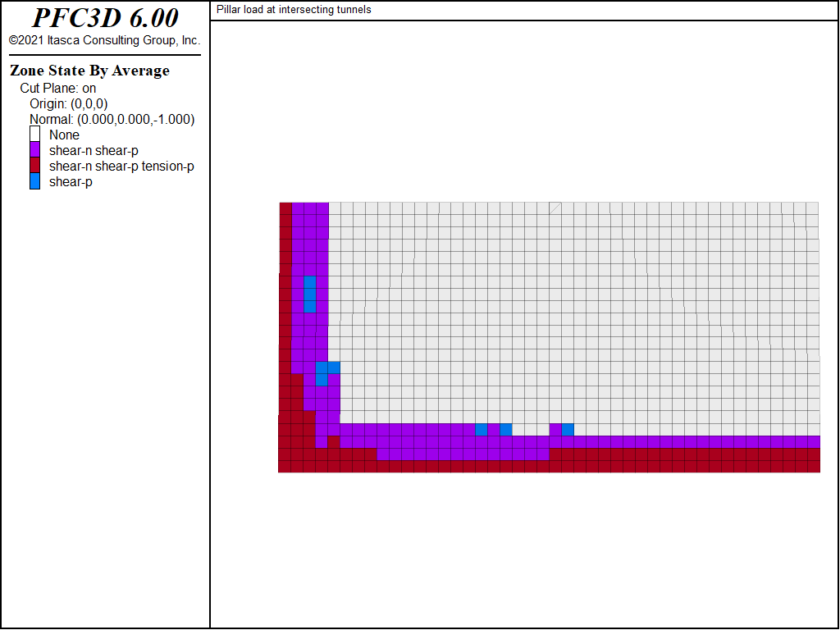840x630 pixels.
Task: Click the 'Cut Plane: on' legend entry
Action: pos(58,89)
